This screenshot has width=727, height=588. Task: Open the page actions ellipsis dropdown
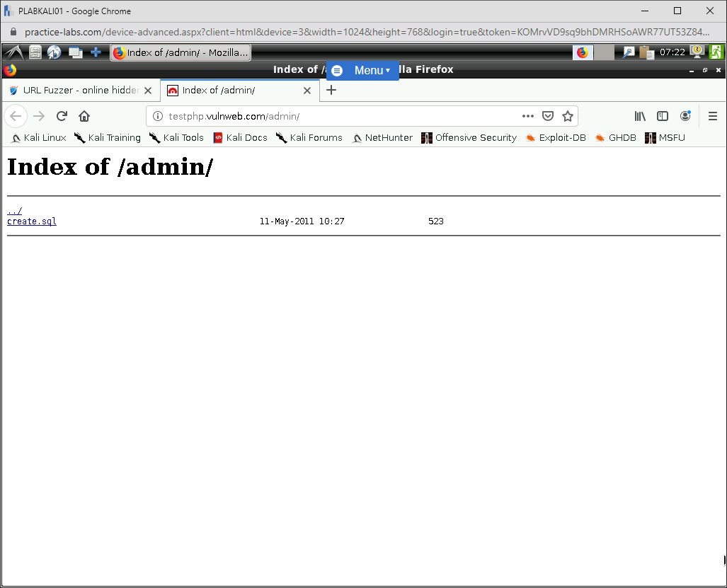tap(528, 116)
